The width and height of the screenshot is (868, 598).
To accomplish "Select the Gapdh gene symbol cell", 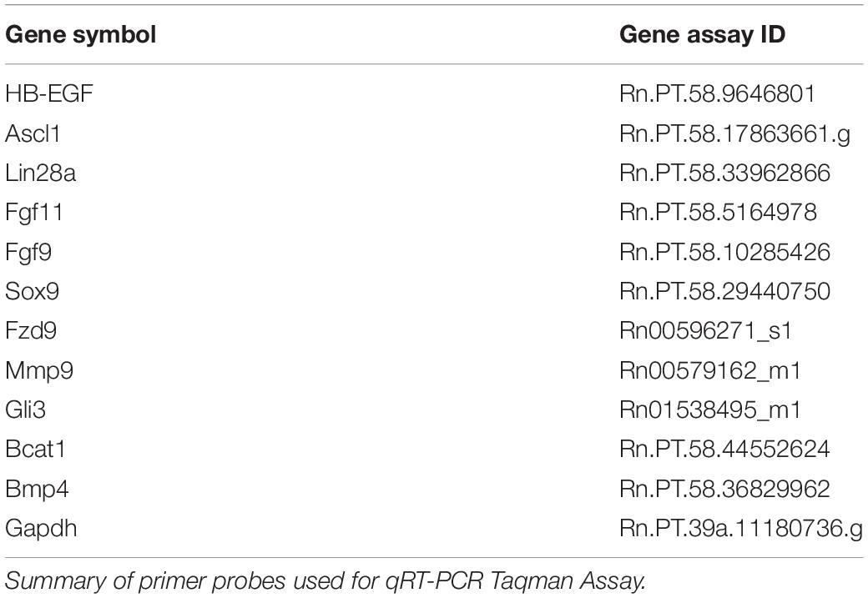I will [41, 529].
